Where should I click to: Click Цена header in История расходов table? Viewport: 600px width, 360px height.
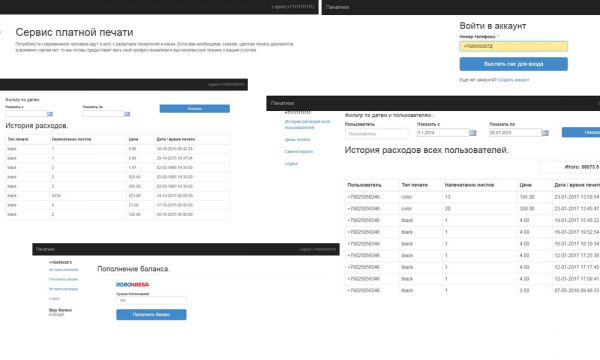[x=134, y=139]
